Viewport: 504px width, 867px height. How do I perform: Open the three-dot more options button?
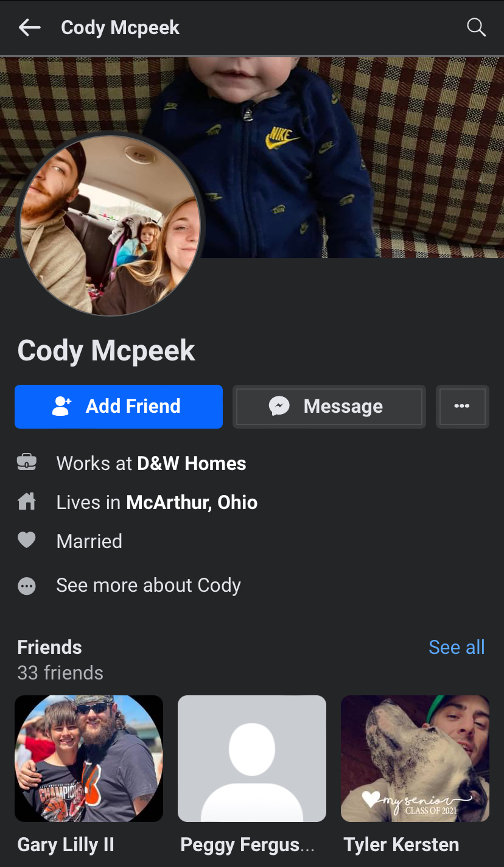(x=463, y=406)
